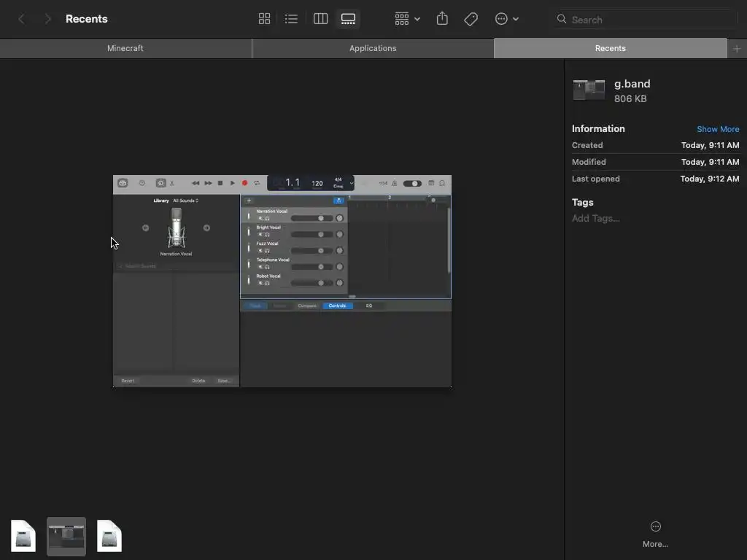The width and height of the screenshot is (747, 560).
Task: Switch to the Minecraft tab
Action: point(125,48)
